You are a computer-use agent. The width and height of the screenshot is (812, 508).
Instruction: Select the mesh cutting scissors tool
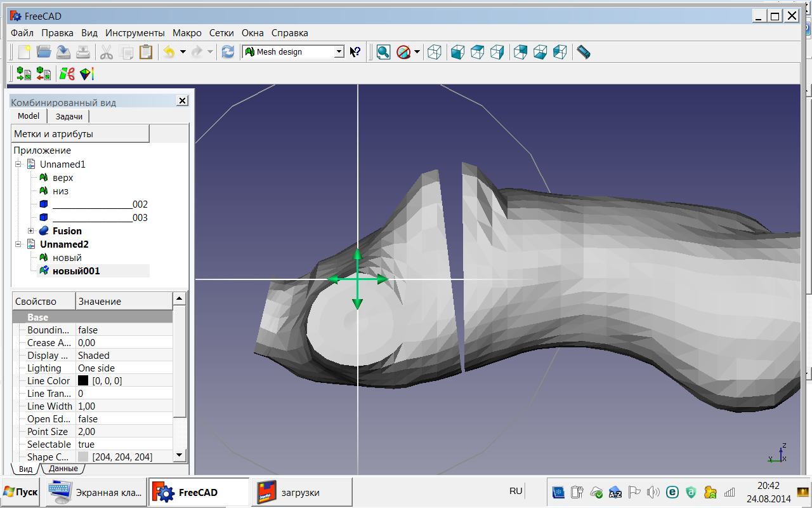click(67, 74)
